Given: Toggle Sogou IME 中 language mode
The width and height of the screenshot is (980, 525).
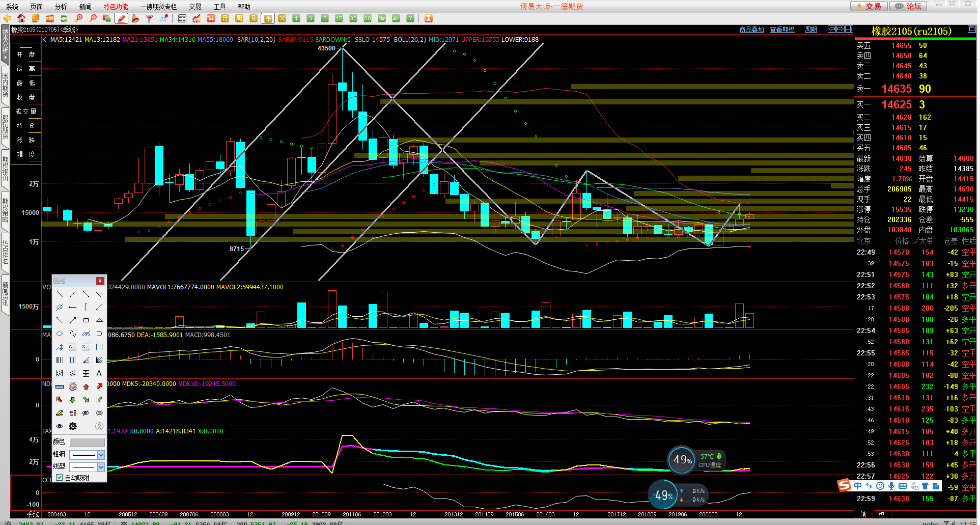Looking at the screenshot, I should 858,486.
